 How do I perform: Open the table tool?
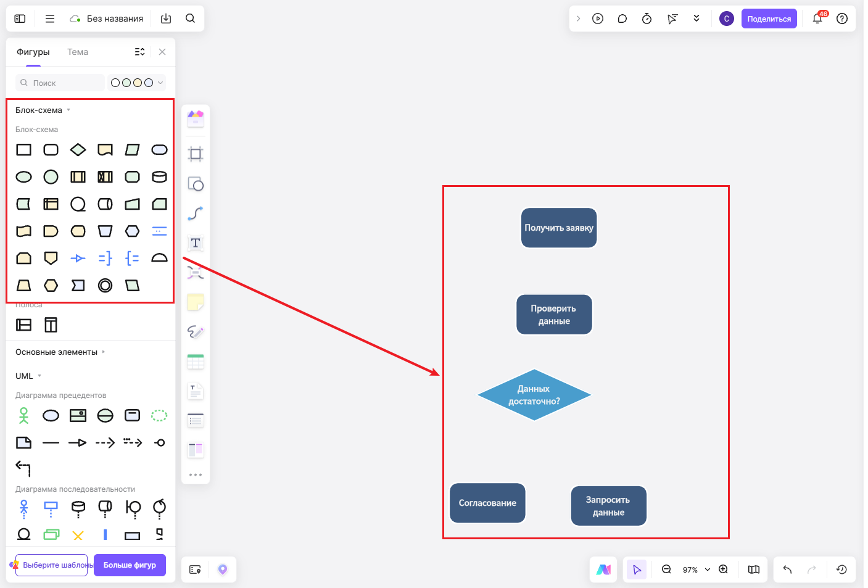click(x=196, y=362)
